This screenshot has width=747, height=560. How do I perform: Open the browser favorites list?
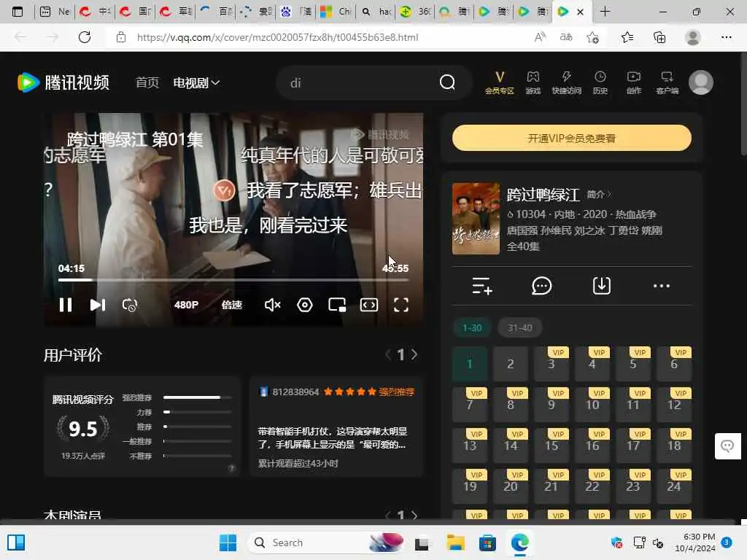(627, 37)
